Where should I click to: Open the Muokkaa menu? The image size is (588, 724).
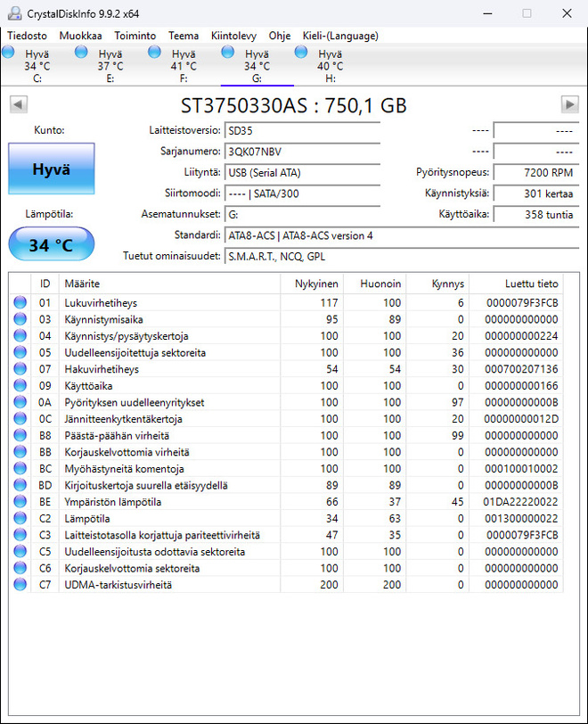click(80, 36)
